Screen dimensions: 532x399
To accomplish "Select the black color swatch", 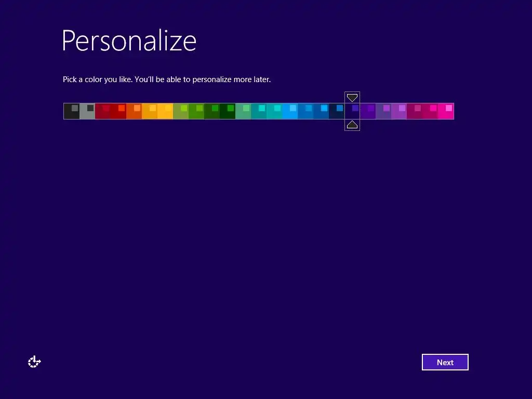I will click(72, 111).
